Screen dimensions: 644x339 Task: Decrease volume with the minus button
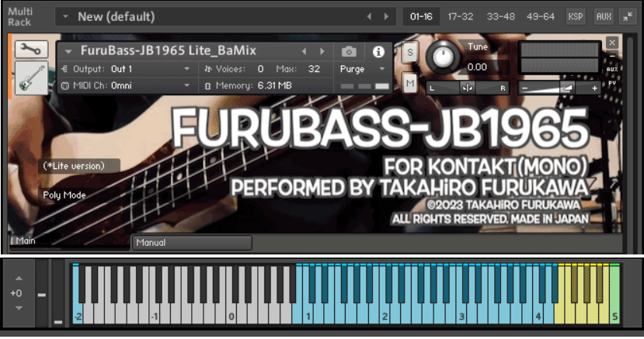coord(525,88)
